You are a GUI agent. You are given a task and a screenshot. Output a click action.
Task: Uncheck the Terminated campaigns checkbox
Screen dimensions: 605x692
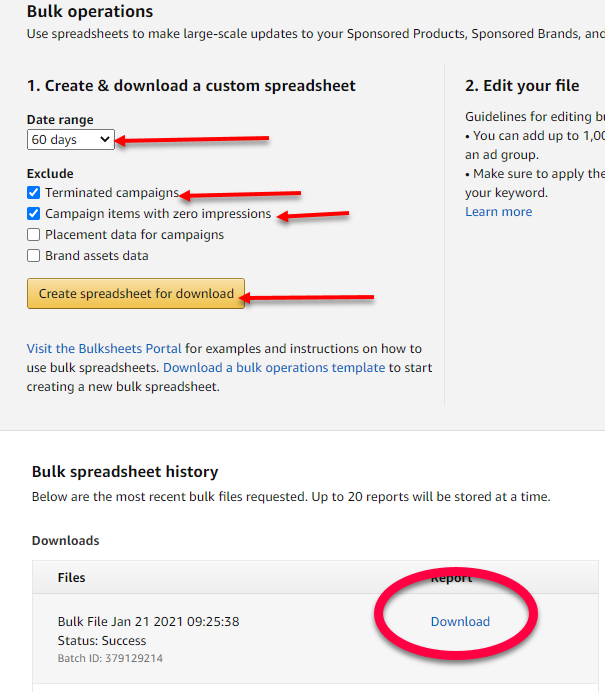tap(34, 192)
